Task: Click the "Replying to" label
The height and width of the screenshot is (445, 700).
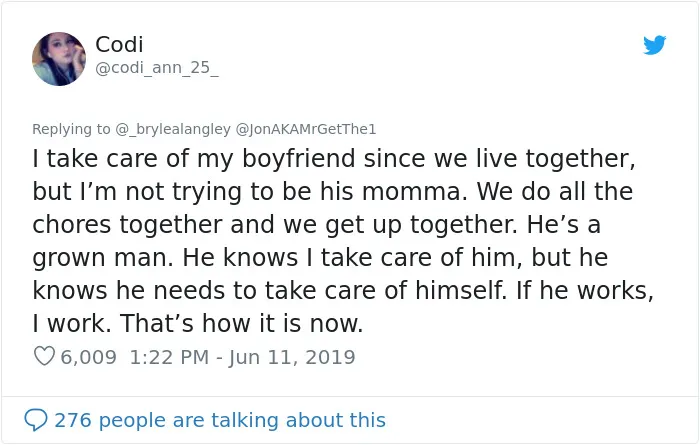Action: [x=71, y=129]
